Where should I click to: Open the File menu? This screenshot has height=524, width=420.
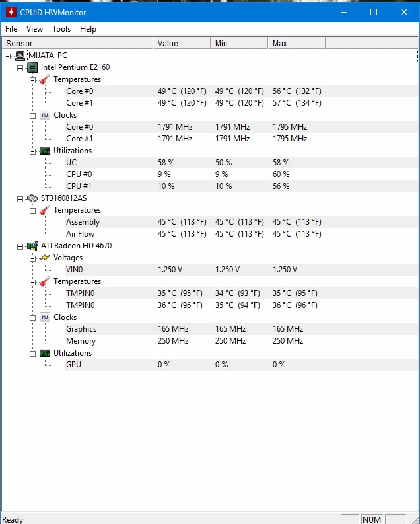pos(11,29)
